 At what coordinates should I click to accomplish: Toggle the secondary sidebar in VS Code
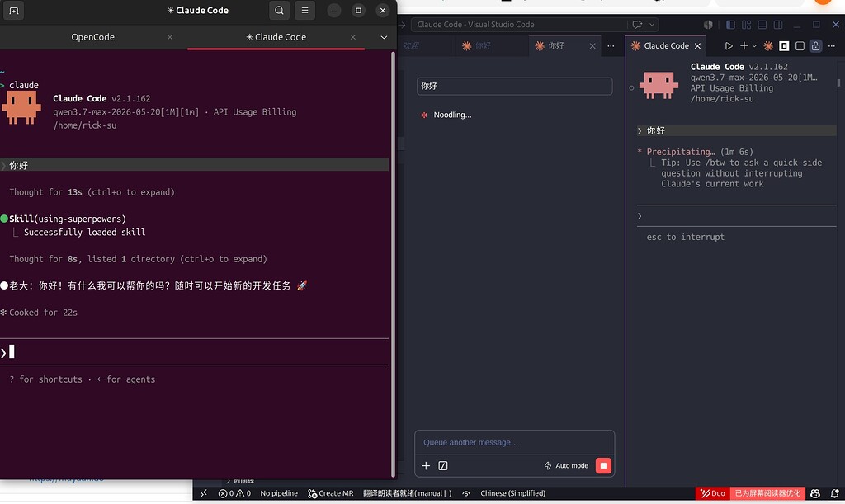778,24
